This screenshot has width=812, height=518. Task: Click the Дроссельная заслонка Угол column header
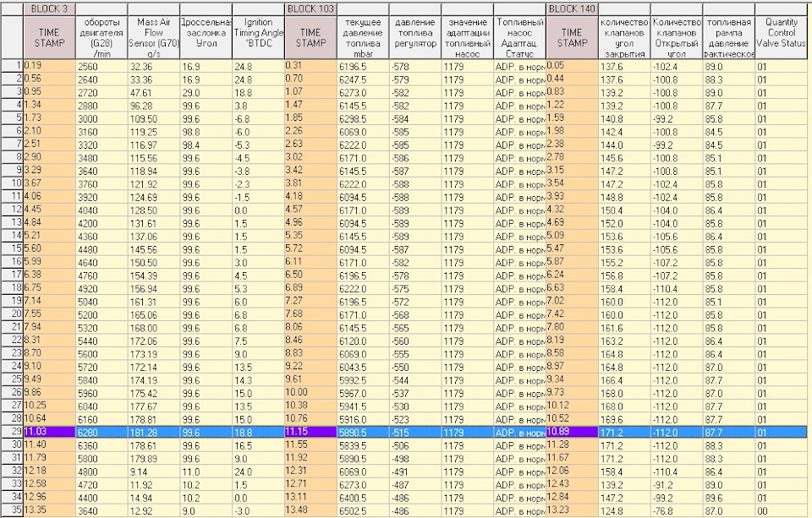(x=205, y=37)
